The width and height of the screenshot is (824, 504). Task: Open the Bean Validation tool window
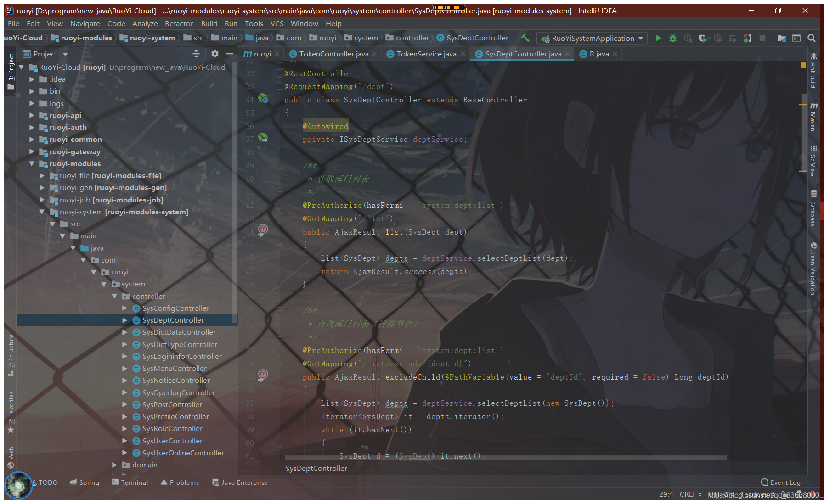pyautogui.click(x=813, y=268)
